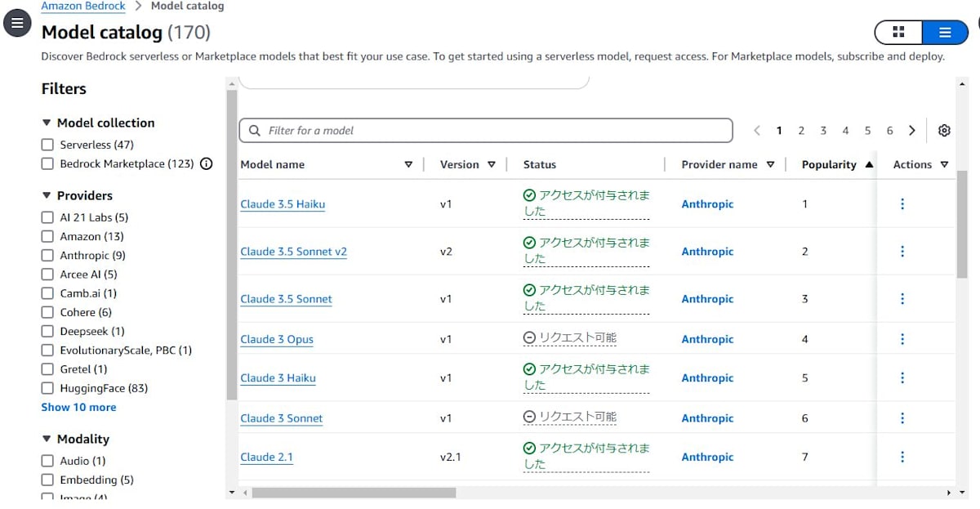
Task: Tick the Bedrock Marketplace (123) checkbox
Action: point(47,163)
